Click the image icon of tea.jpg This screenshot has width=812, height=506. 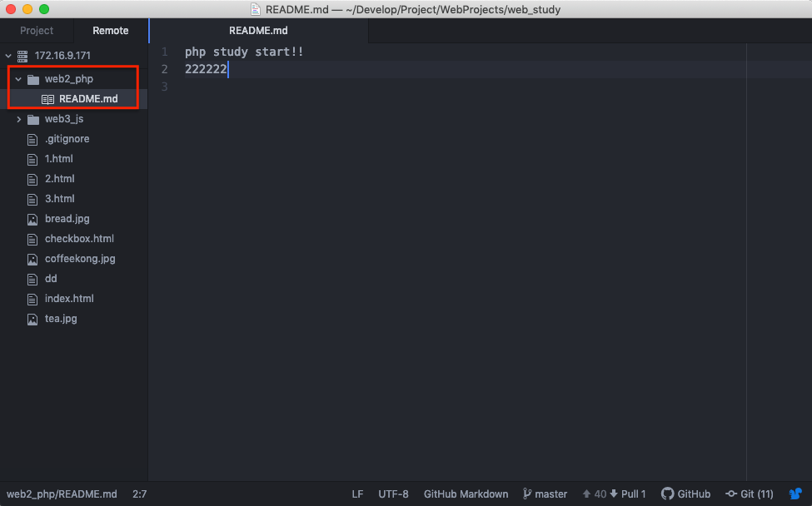(x=32, y=320)
